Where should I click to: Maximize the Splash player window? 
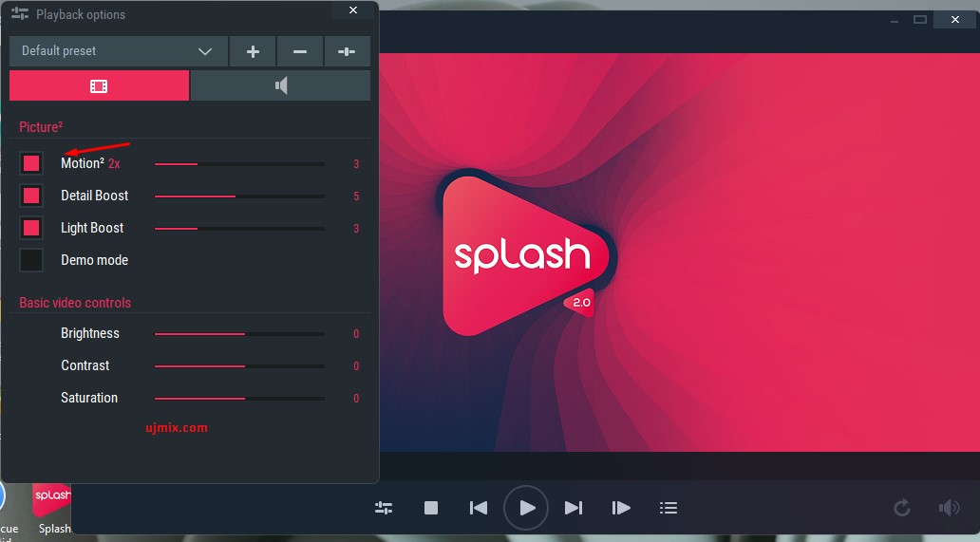[920, 19]
